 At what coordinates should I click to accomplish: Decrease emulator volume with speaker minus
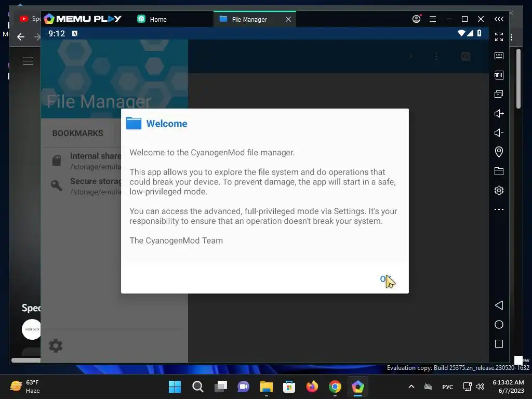click(x=499, y=132)
